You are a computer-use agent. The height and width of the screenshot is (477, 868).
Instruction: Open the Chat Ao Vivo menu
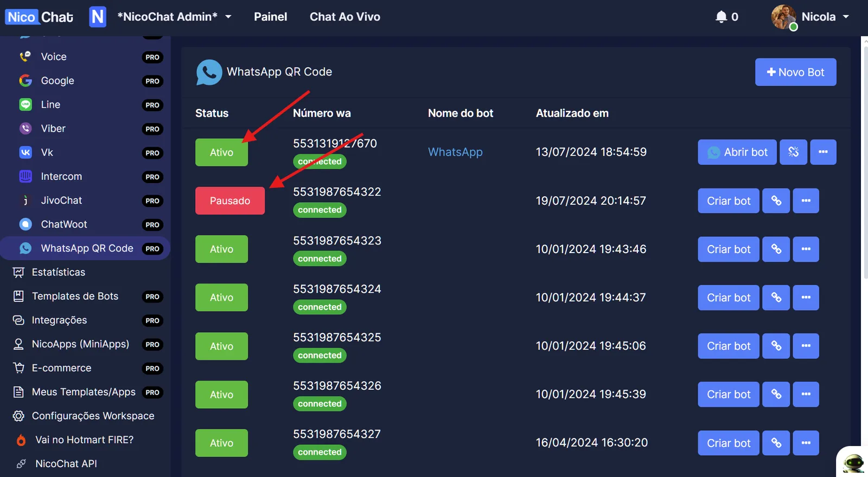pos(345,17)
